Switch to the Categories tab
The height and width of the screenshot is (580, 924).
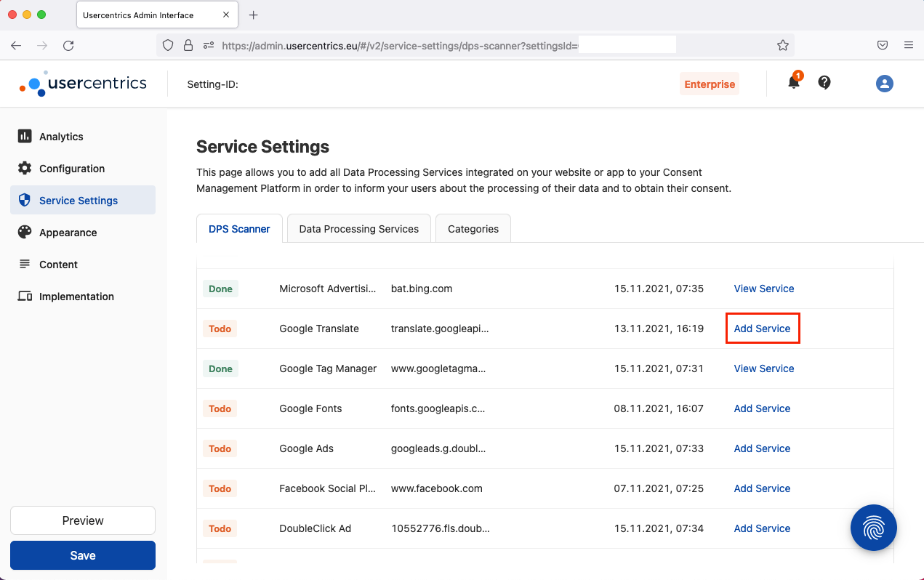click(x=473, y=229)
